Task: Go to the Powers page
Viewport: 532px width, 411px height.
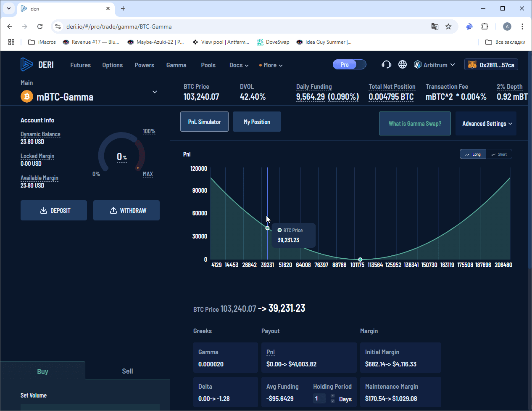Action: 145,65
